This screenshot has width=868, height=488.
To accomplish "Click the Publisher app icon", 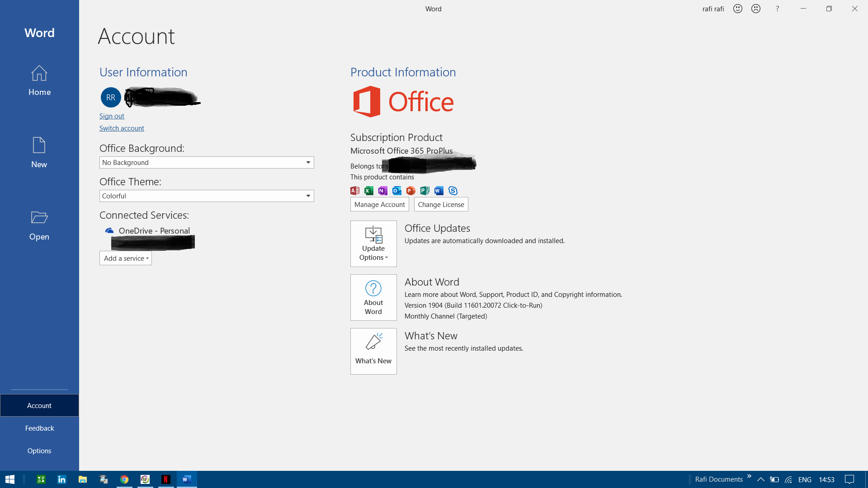I will 425,191.
